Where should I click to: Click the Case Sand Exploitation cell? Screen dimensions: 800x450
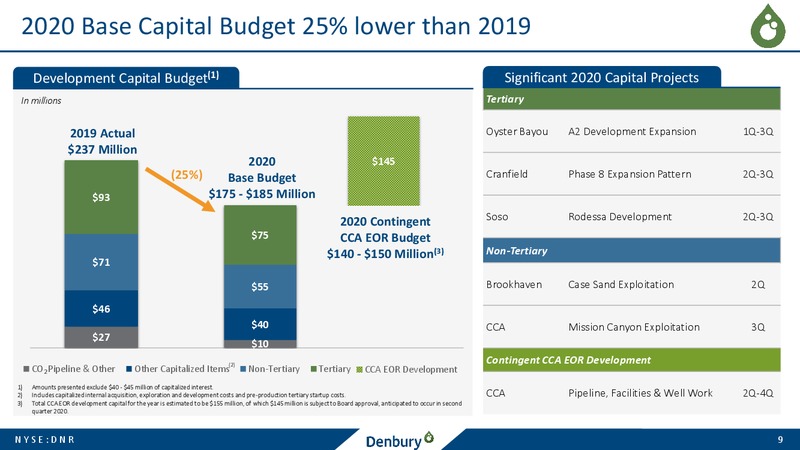tap(621, 285)
